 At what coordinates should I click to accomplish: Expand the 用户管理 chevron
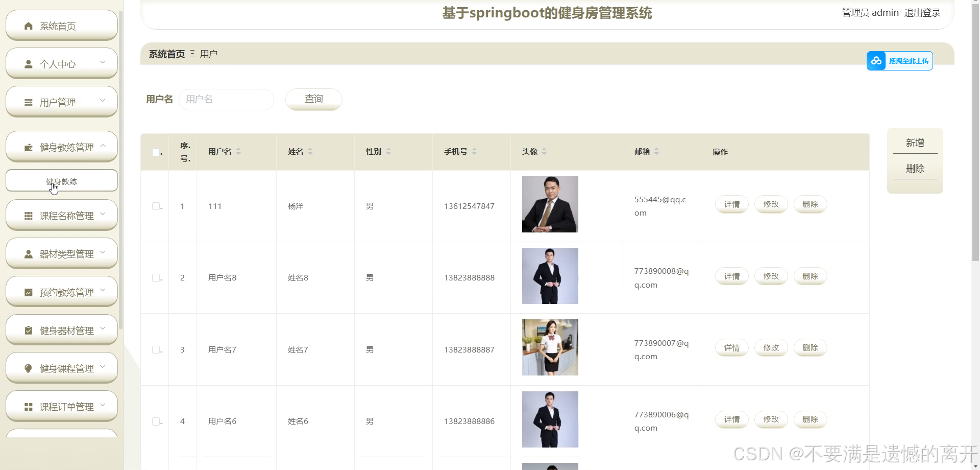[103, 101]
